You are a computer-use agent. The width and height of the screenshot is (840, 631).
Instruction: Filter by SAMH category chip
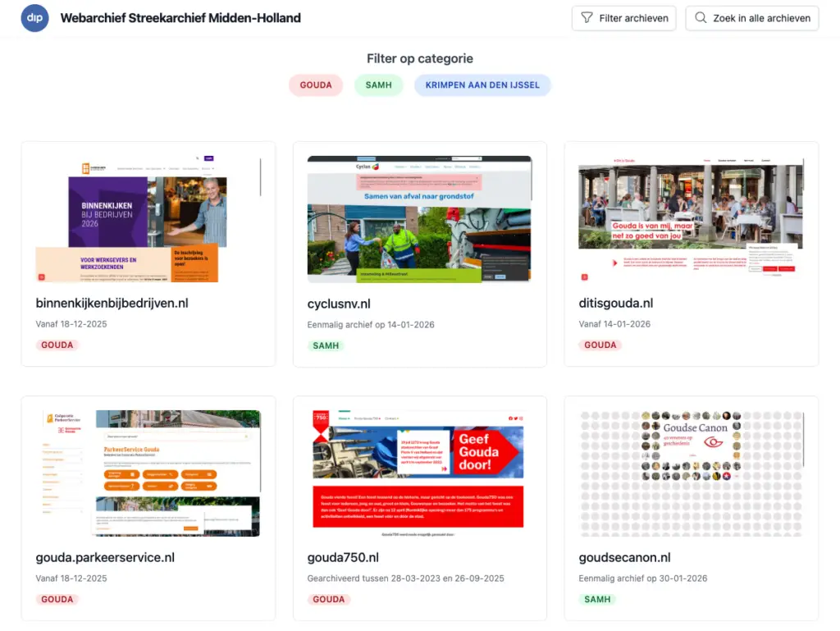click(379, 85)
